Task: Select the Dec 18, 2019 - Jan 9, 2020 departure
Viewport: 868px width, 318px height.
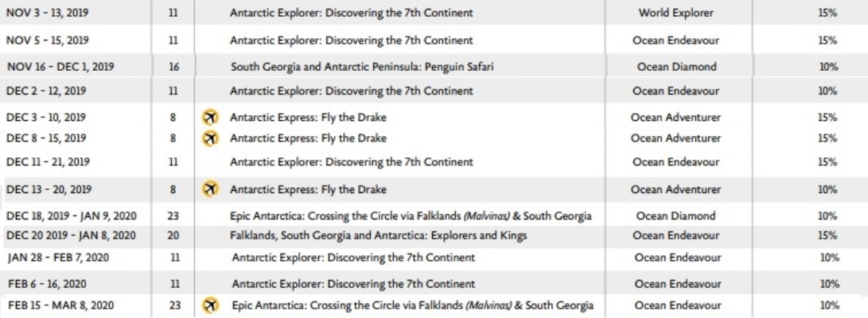Action: [72, 215]
